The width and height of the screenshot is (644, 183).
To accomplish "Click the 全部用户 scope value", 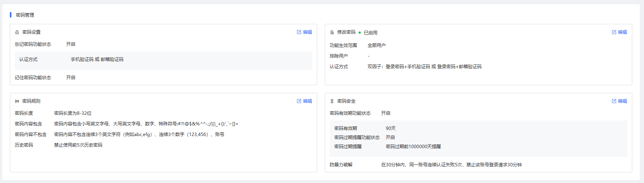I will pyautogui.click(x=377, y=45).
